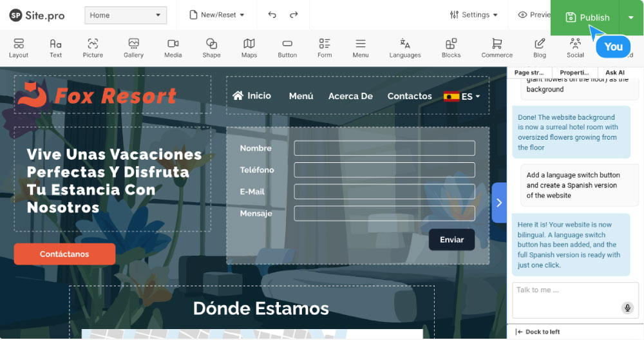Click the Redo arrow
Image resolution: width=644 pixels, height=340 pixels.
point(294,15)
